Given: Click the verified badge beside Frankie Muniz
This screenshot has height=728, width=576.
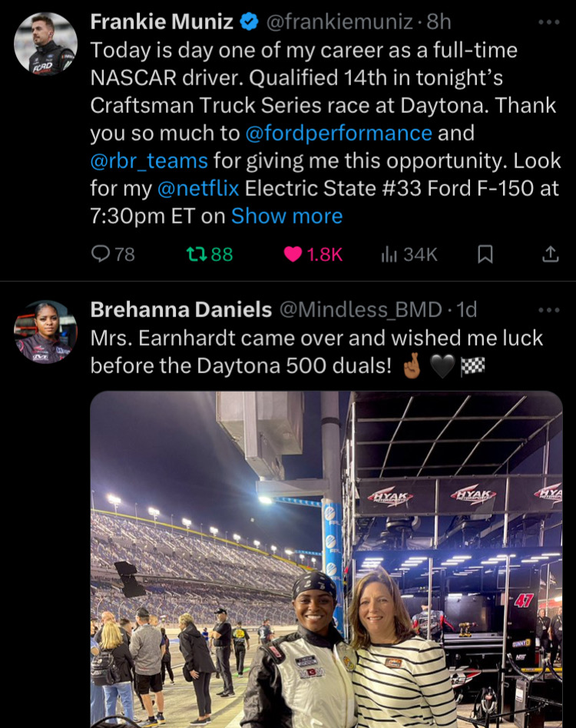Looking at the screenshot, I should [x=250, y=22].
